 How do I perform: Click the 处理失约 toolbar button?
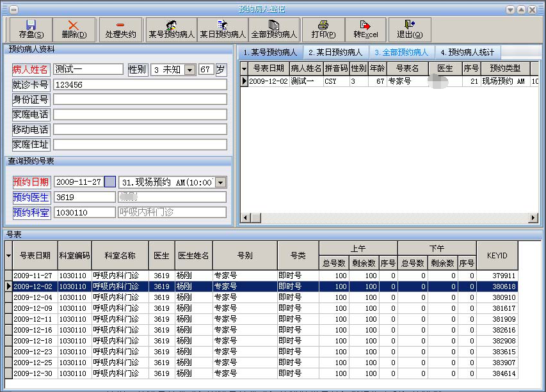pos(120,29)
